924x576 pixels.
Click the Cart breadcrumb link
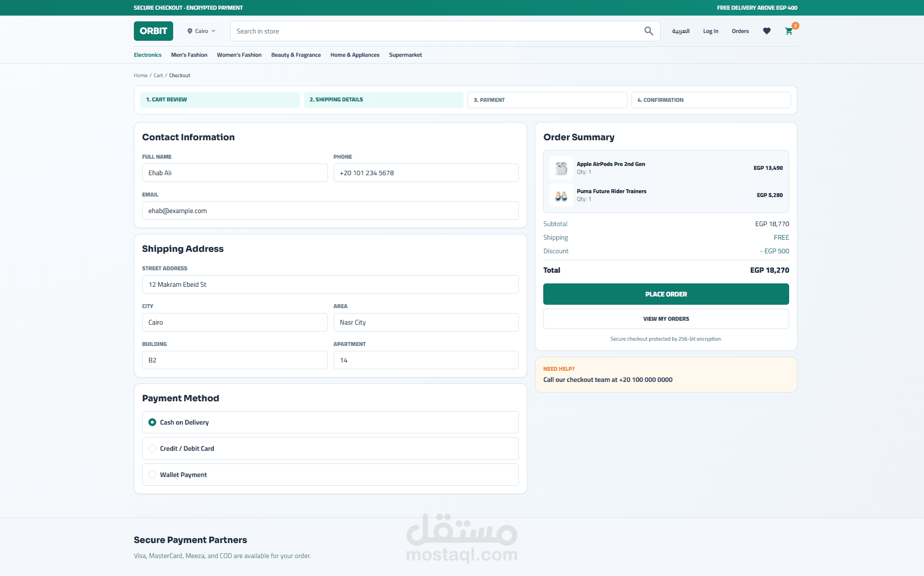click(158, 75)
